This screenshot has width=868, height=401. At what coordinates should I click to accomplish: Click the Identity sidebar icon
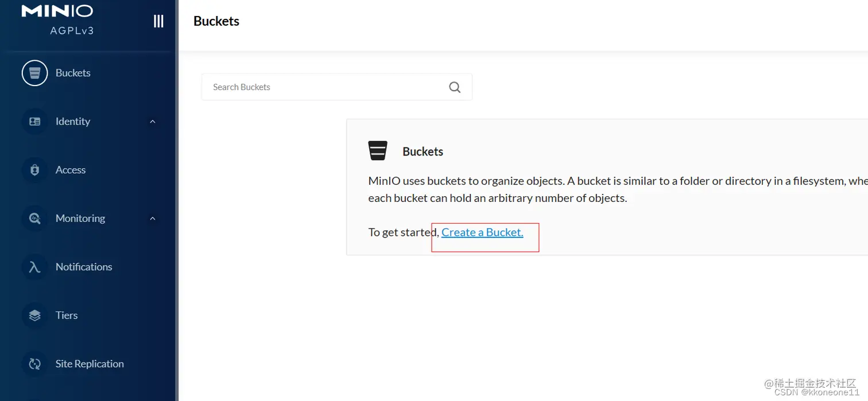[34, 122]
